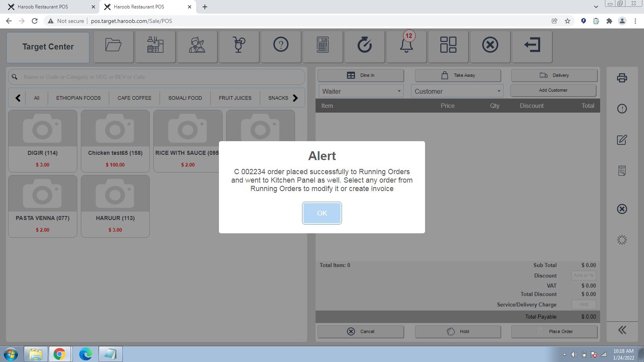The image size is (644, 362).
Task: Click the Discount amount field
Action: pos(584,276)
